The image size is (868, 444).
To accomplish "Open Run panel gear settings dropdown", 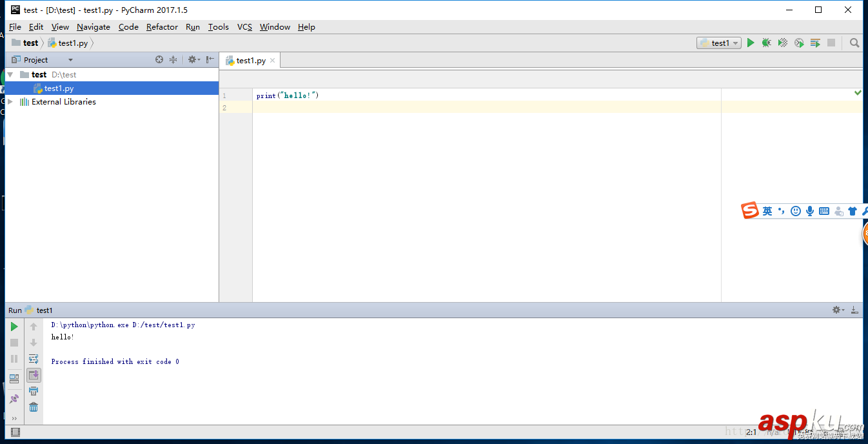I will point(838,310).
